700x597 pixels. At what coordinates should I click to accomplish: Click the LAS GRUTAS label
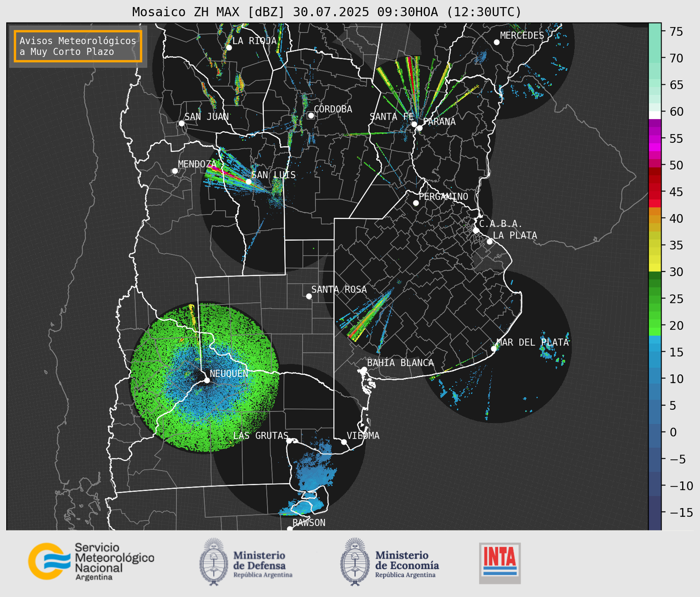(261, 436)
